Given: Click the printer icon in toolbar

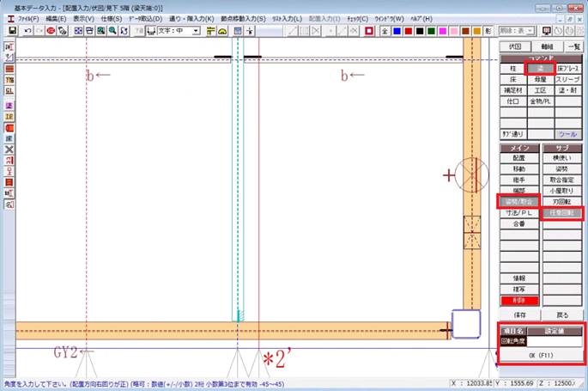Looking at the screenshot, I should pyautogui.click(x=89, y=31).
